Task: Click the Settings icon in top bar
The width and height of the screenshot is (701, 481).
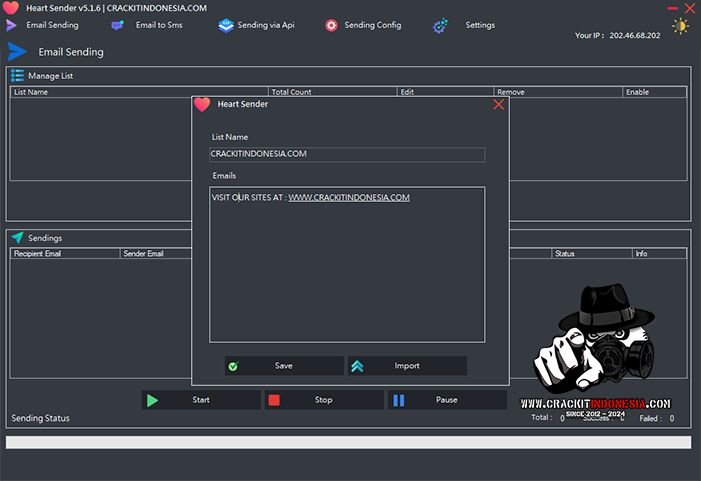Action: tap(440, 26)
